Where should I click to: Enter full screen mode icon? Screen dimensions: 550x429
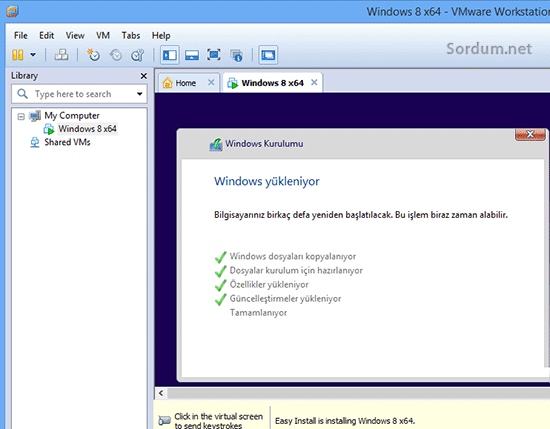point(214,55)
